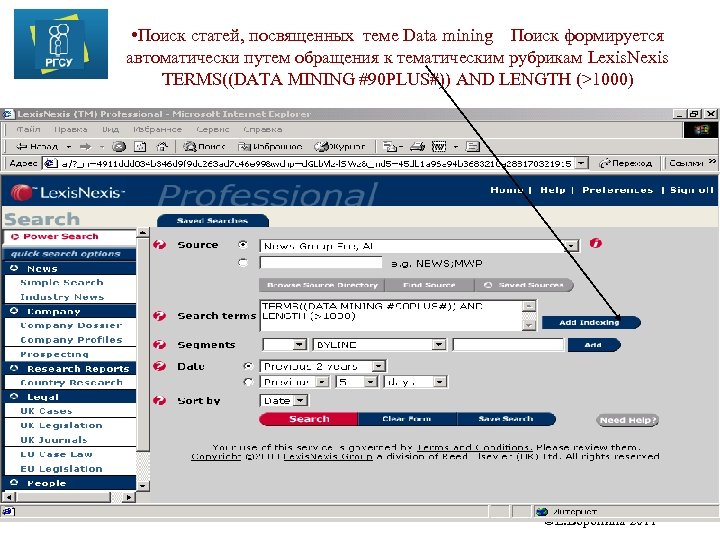
Task: Click the Word edit icon in toolbar
Action: pyautogui.click(x=439, y=147)
